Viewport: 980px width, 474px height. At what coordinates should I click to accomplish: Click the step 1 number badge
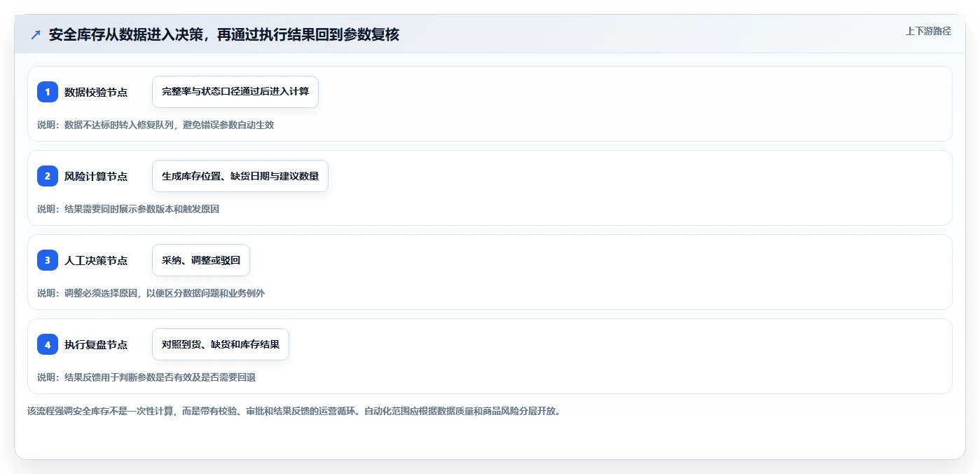pos(48,92)
